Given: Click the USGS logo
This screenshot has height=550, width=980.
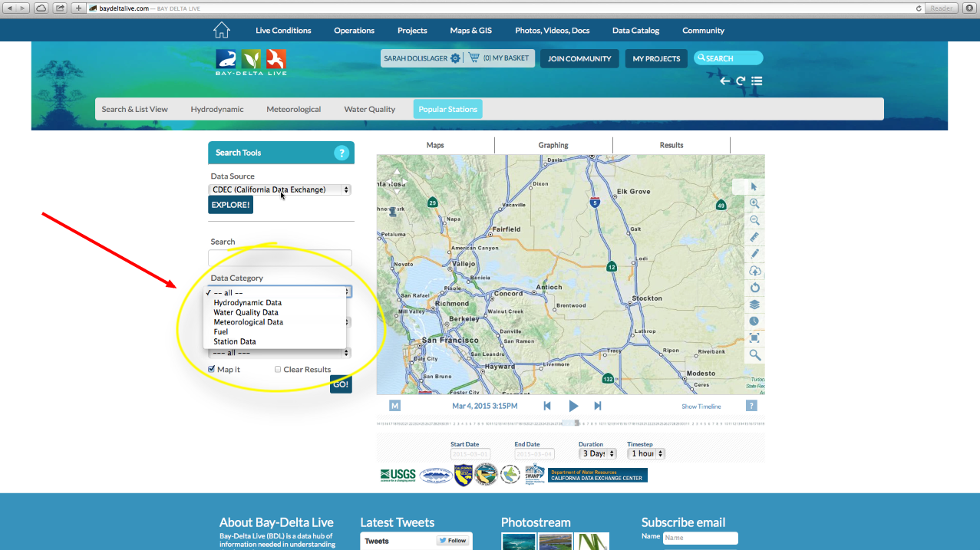Looking at the screenshot, I should click(398, 475).
